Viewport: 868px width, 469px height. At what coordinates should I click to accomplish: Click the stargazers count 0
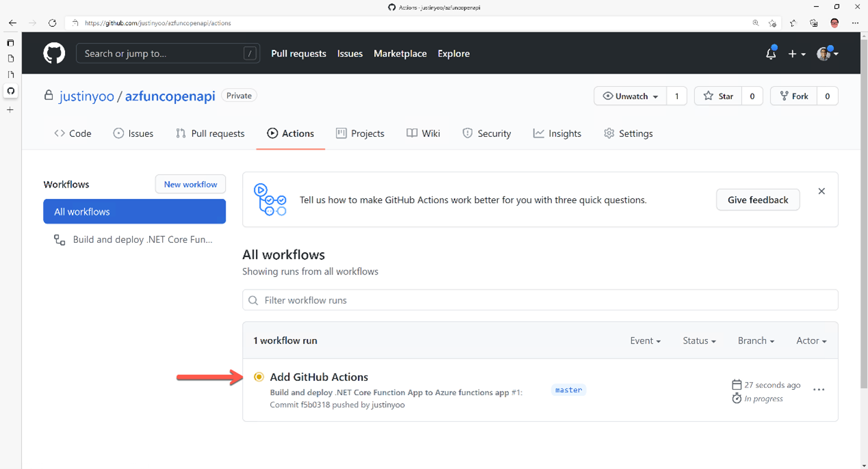point(752,96)
